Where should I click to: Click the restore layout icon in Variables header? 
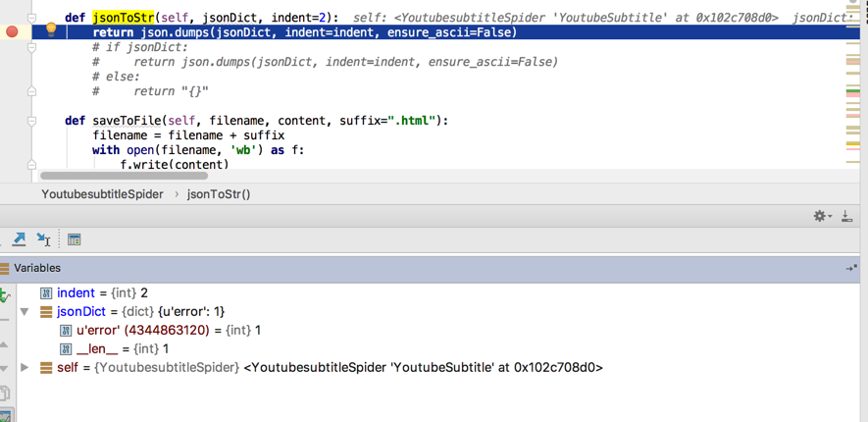[x=850, y=268]
